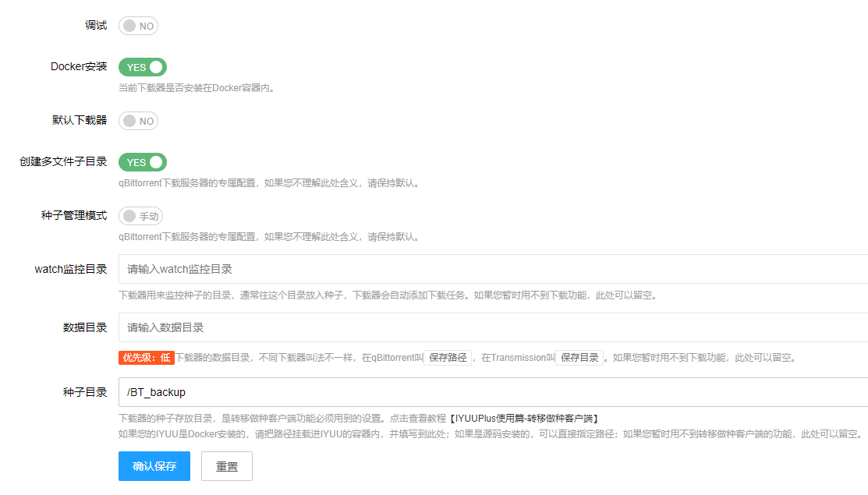Screen dimensions: 868x495
Task: Click the 保存目录 tag
Action: (x=579, y=358)
